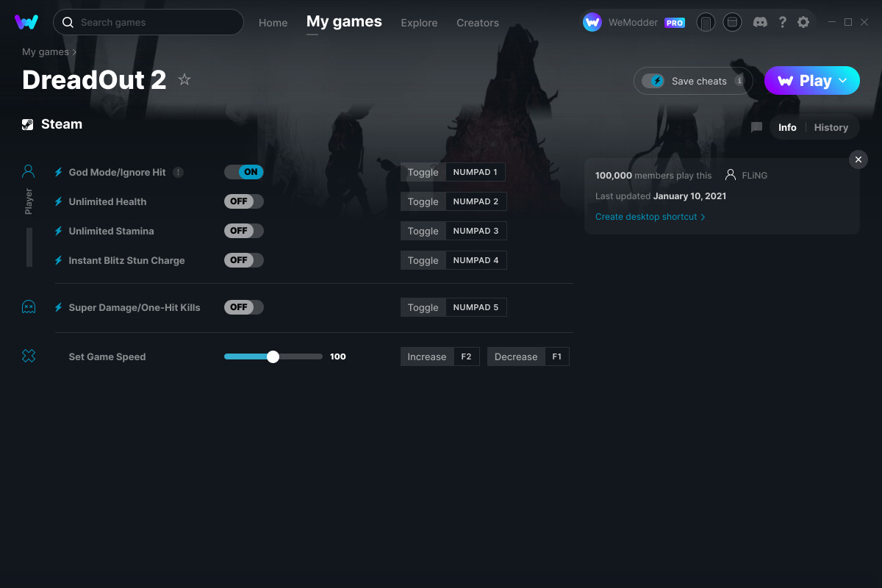Click lightning icon beside Super Damage/One-Hit Kills
Viewport: 882px width, 588px height.
click(x=59, y=307)
